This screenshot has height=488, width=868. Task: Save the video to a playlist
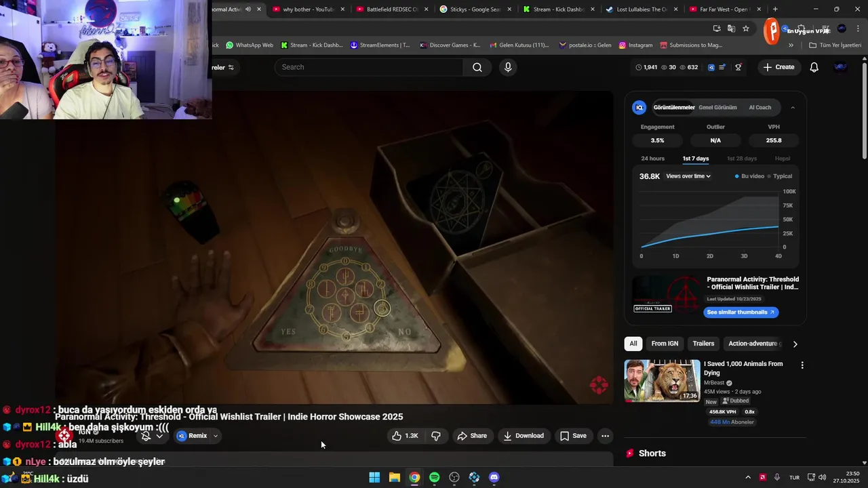[574, 436]
